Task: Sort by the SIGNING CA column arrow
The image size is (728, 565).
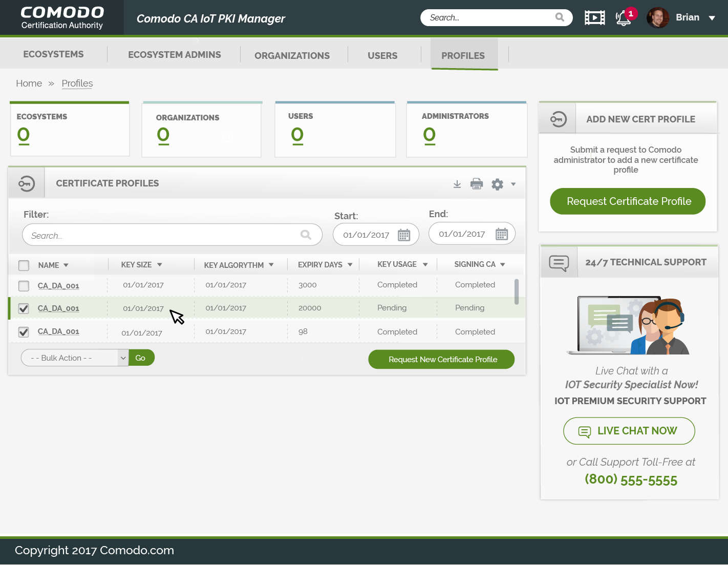Action: (503, 265)
